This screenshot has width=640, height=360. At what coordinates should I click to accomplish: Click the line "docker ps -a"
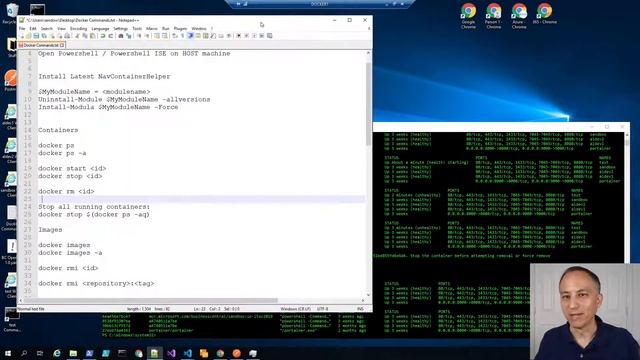62,153
